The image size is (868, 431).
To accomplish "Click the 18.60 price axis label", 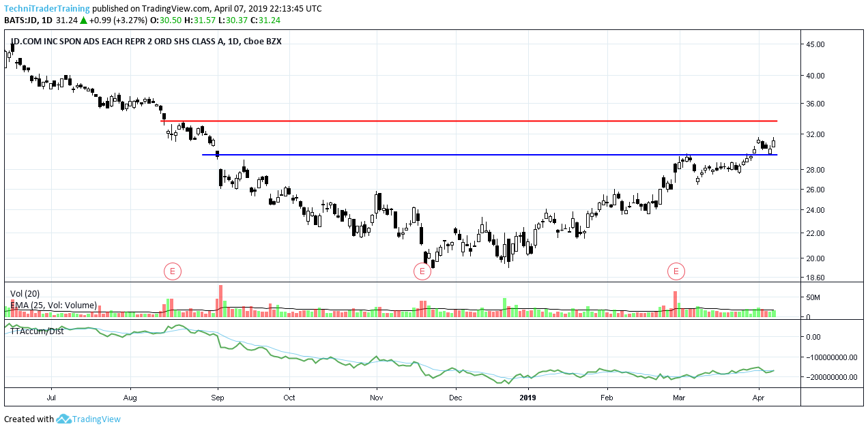I will tap(815, 278).
